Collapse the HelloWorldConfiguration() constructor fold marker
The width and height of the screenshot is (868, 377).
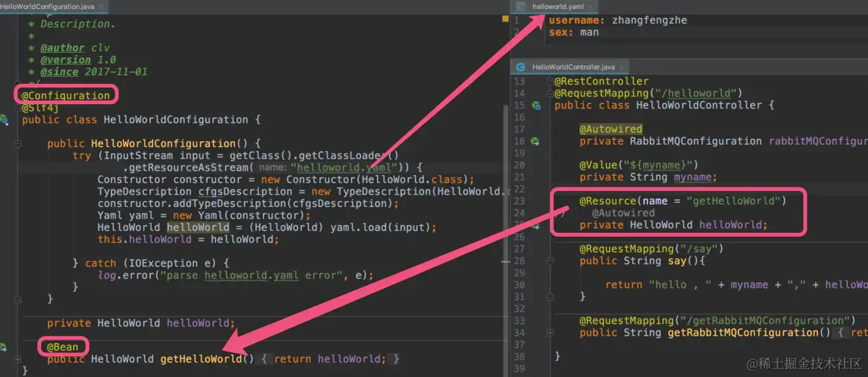pyautogui.click(x=19, y=143)
